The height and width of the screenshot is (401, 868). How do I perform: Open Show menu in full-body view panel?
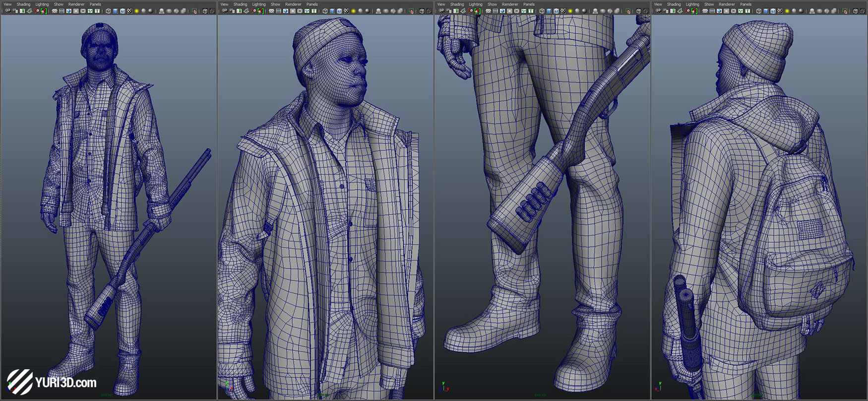[59, 4]
